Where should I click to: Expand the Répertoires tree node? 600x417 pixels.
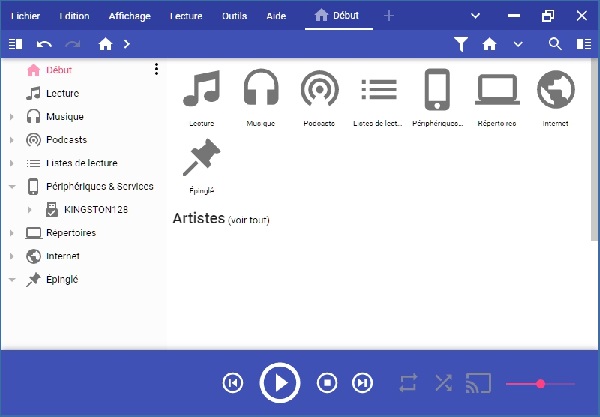11,233
